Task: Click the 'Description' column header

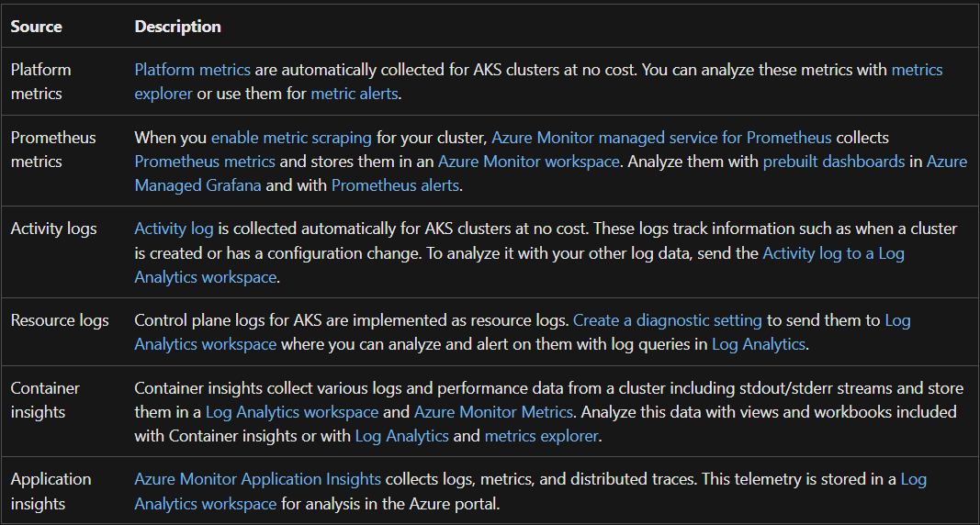Action: click(x=177, y=27)
